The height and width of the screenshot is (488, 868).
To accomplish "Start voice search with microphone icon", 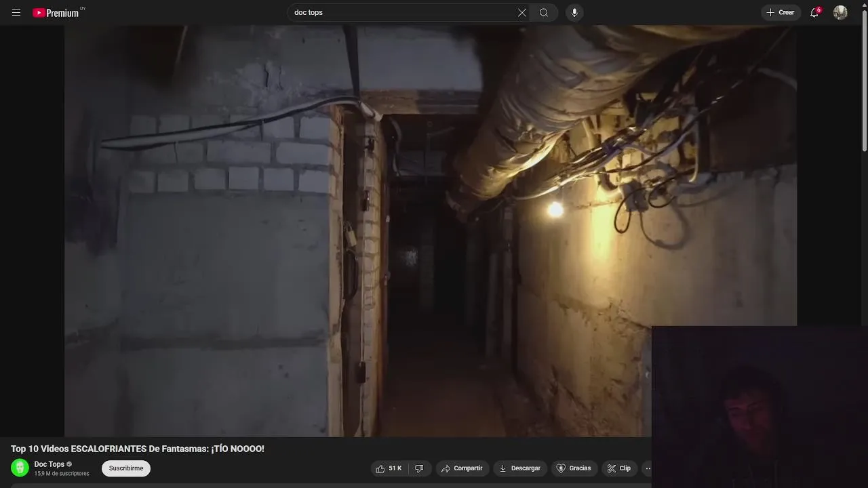I will pyautogui.click(x=574, y=13).
